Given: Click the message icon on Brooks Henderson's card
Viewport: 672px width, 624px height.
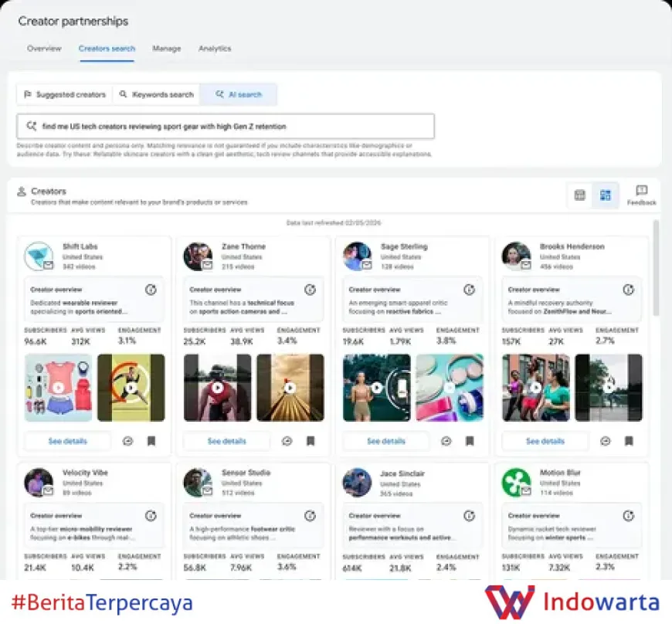Looking at the screenshot, I should (606, 441).
